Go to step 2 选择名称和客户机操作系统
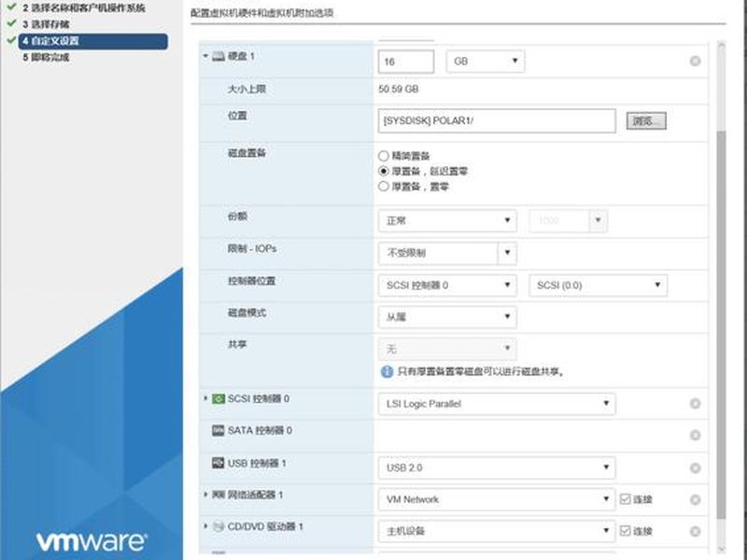Viewport: 747px width, 560px height. 84,8
